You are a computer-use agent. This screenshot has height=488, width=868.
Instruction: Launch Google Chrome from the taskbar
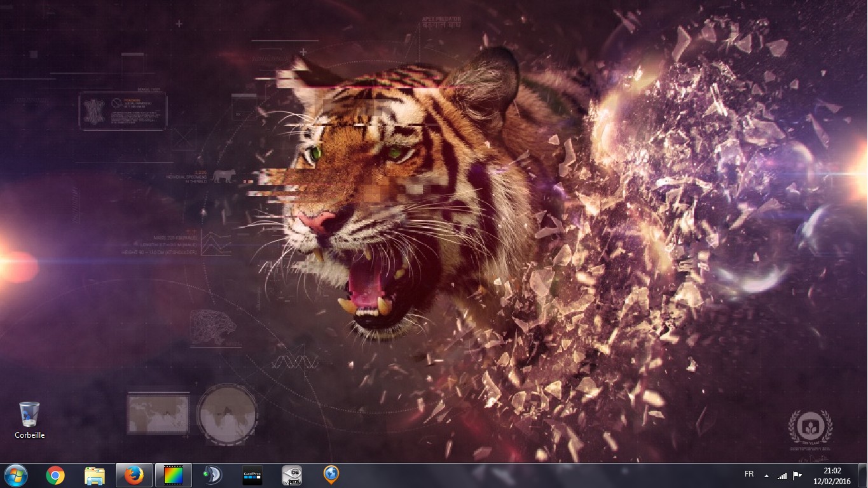[x=55, y=475]
